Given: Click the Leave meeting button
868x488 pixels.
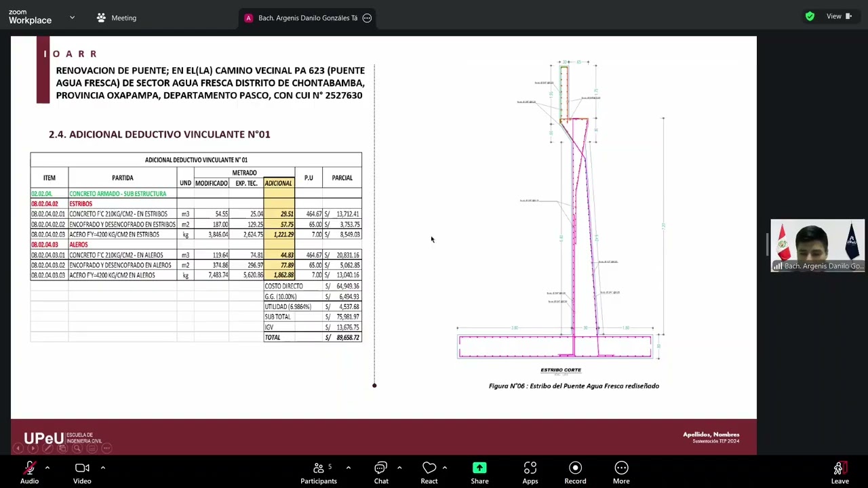Looking at the screenshot, I should click(x=840, y=472).
